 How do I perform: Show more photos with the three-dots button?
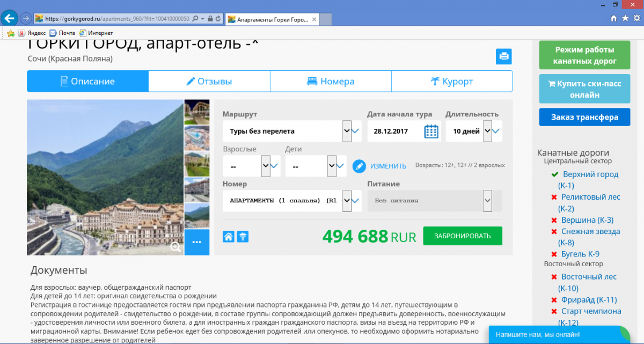pos(197,243)
